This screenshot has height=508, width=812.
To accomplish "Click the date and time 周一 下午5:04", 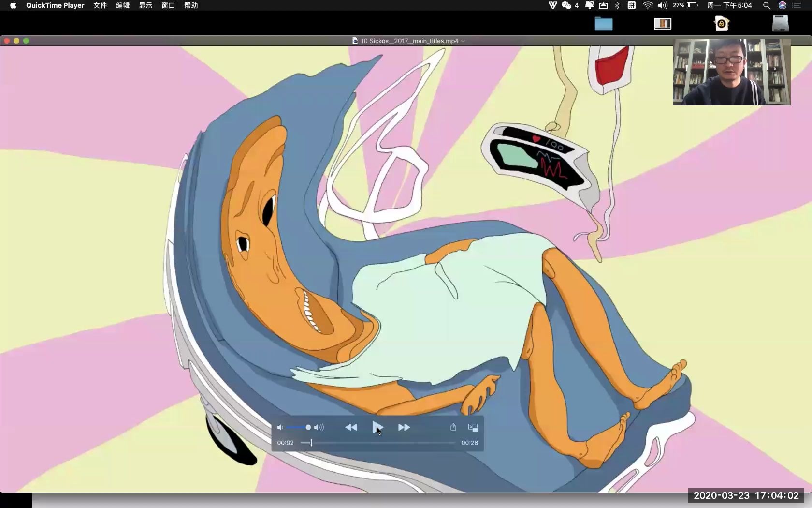I will coord(729,5).
